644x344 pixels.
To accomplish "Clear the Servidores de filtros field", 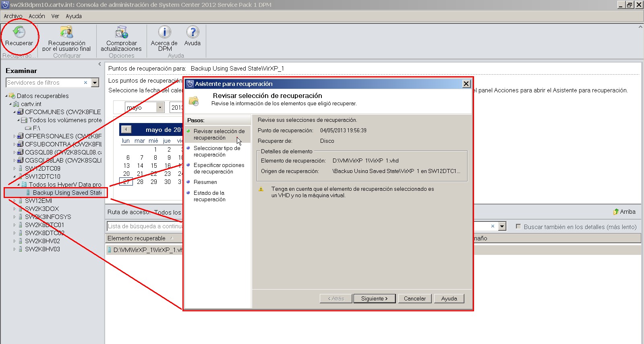I will point(85,83).
